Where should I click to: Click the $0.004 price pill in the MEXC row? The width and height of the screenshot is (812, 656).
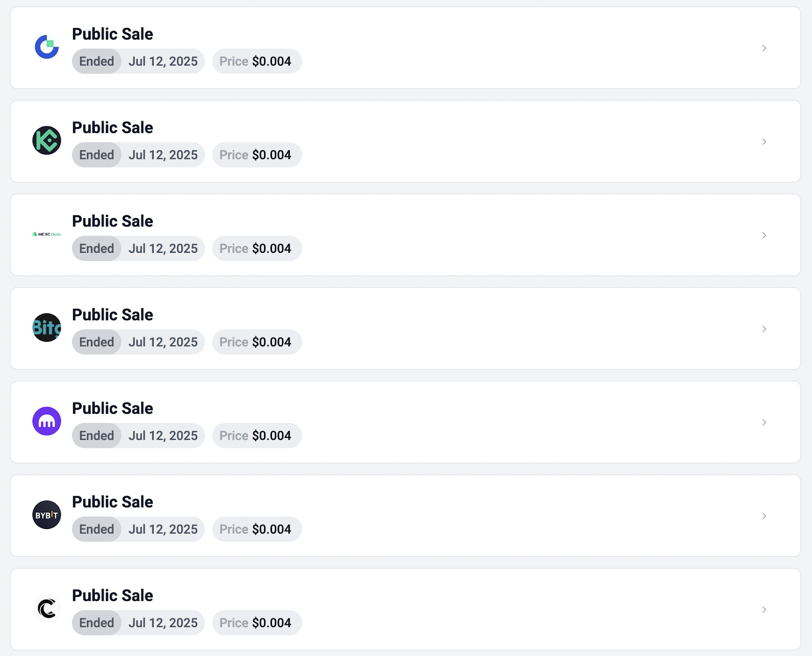[257, 248]
